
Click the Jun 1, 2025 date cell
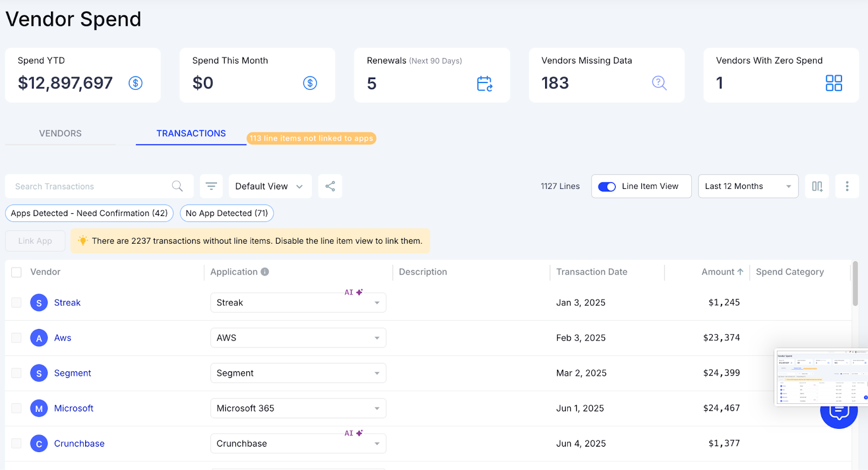pos(580,409)
